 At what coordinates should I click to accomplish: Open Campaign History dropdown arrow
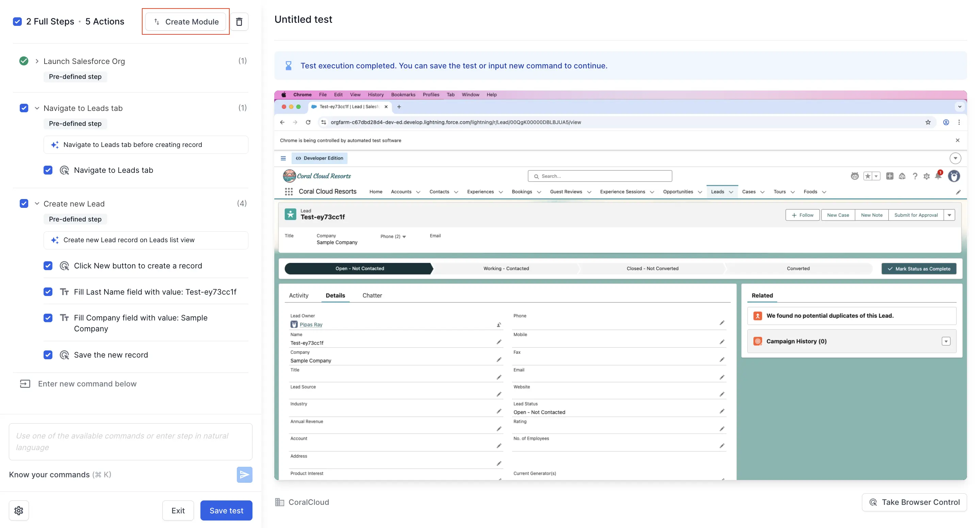click(946, 341)
